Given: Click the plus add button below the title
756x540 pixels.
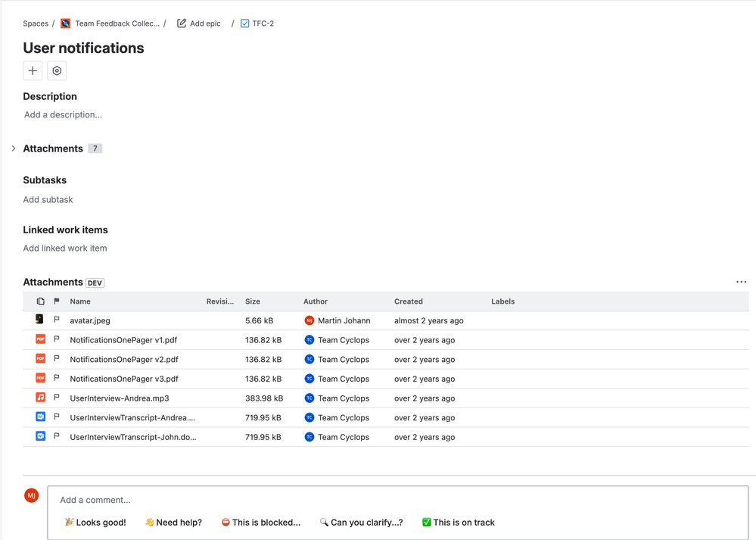Looking at the screenshot, I should [x=33, y=71].
